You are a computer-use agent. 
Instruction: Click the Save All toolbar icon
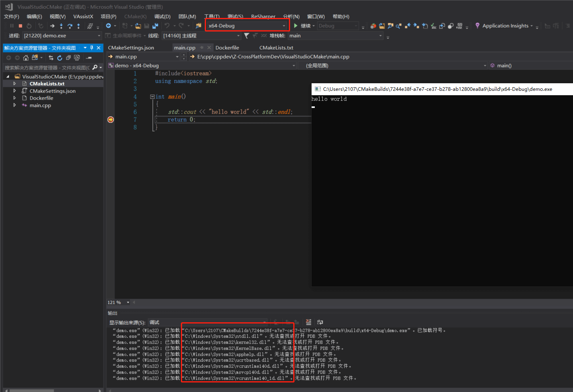(155, 26)
